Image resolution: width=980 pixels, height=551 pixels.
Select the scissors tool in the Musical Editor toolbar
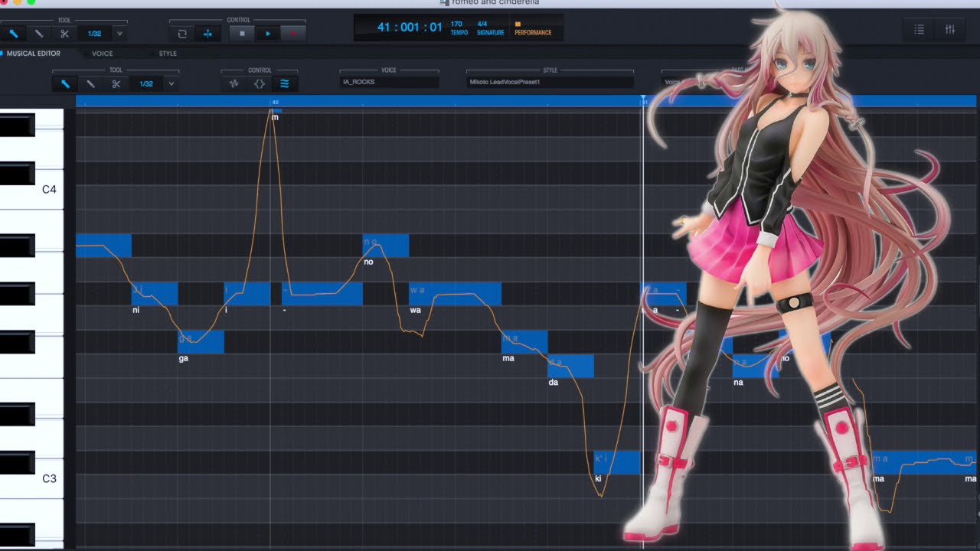[x=116, y=84]
